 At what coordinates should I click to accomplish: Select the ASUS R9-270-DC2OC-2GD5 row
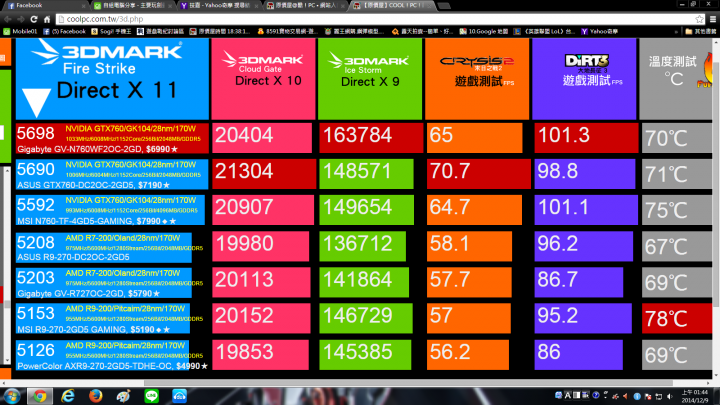coord(104,247)
